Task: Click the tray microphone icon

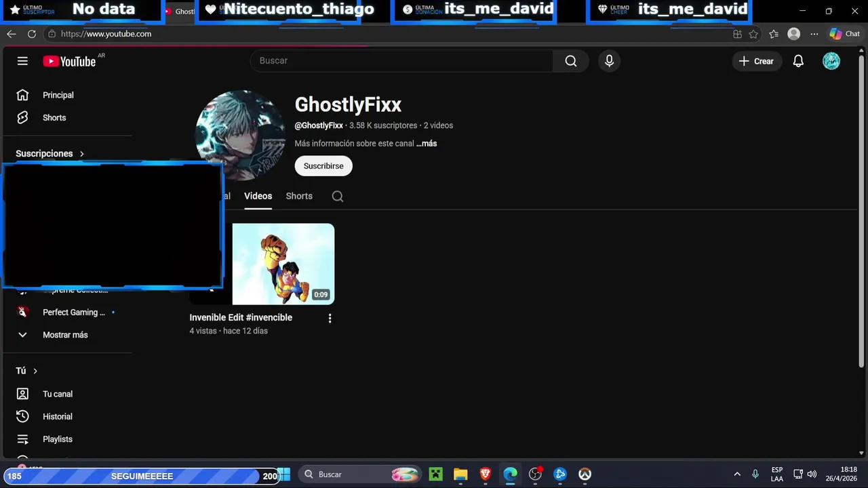Action: pyautogui.click(x=755, y=474)
